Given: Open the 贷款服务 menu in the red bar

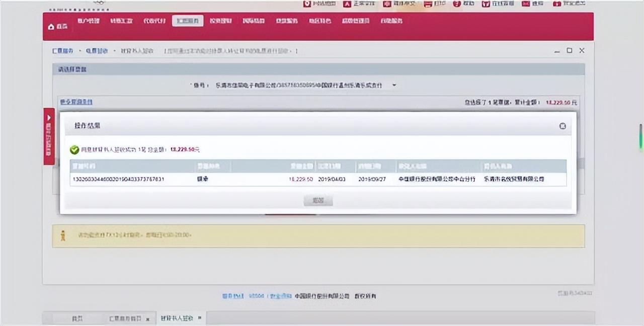Looking at the screenshot, I should point(286,21).
